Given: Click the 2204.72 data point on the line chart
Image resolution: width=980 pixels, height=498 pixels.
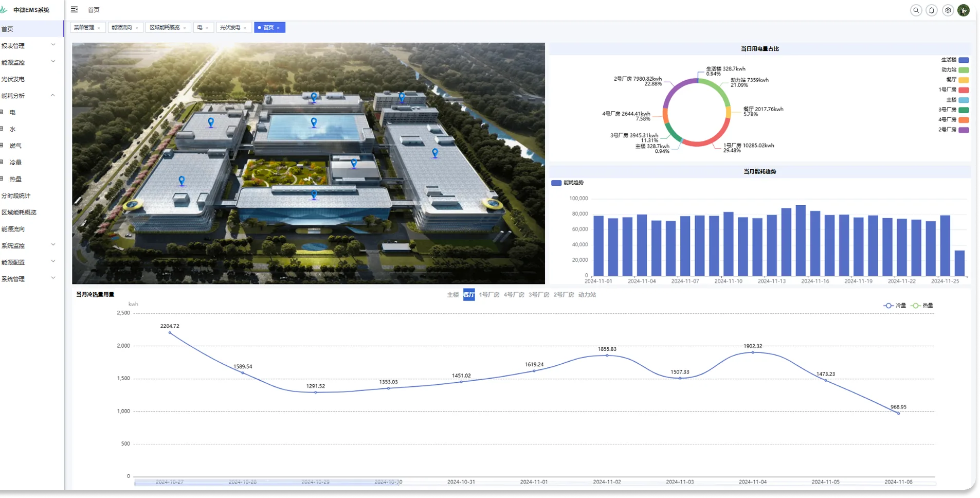Looking at the screenshot, I should [x=170, y=333].
